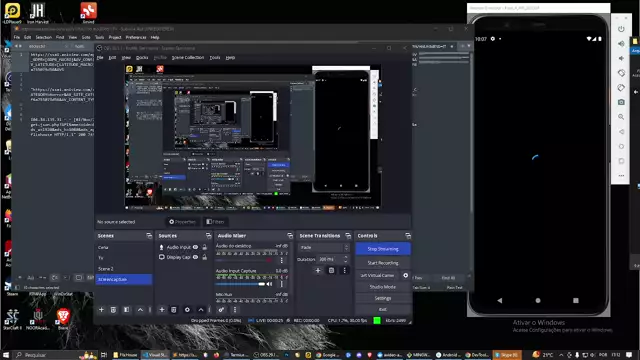Remove selected scene with trash icon
Screen dimensions: 640x360
point(113,310)
